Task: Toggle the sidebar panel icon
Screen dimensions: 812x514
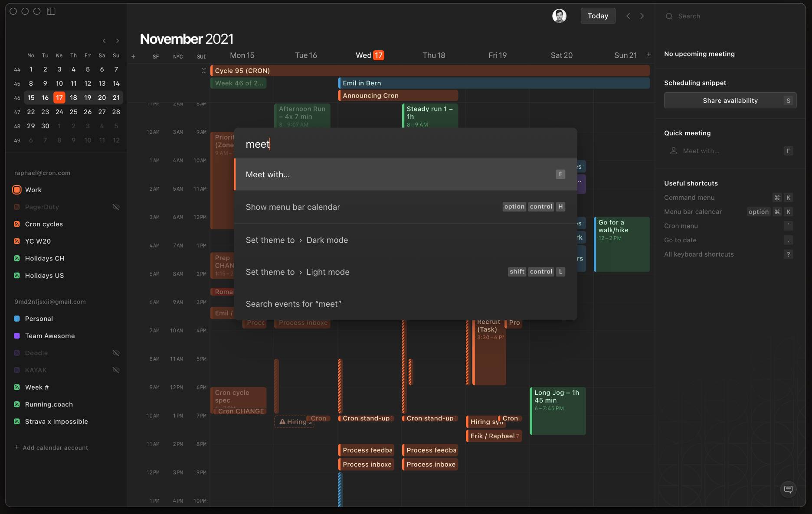Action: tap(51, 11)
